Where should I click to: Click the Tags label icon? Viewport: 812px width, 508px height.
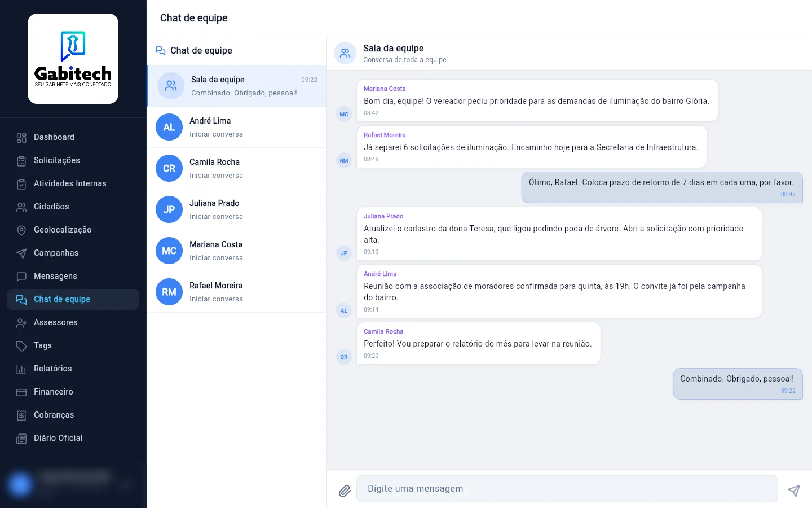[21, 346]
